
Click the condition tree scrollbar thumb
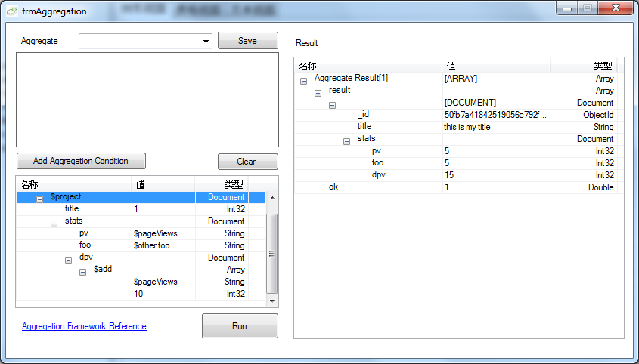[x=271, y=254]
